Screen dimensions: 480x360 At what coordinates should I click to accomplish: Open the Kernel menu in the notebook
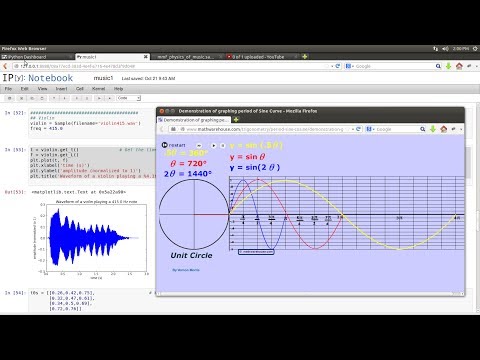coord(98,89)
